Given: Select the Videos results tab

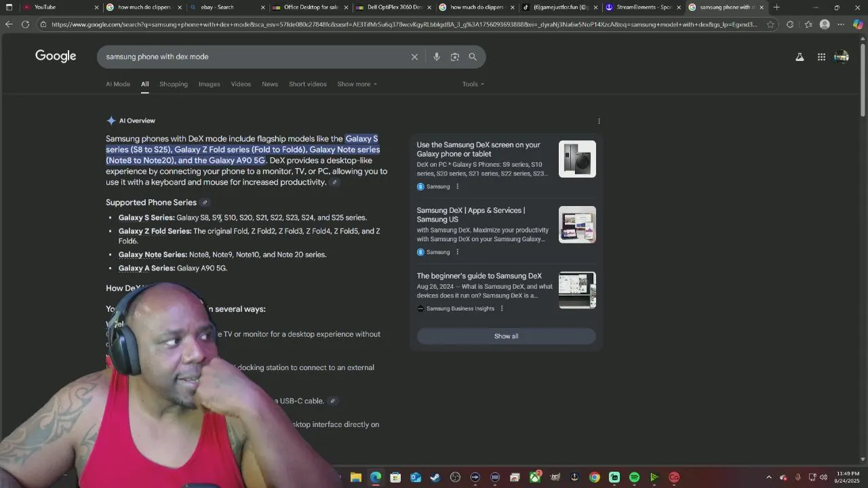Looking at the screenshot, I should (x=241, y=84).
